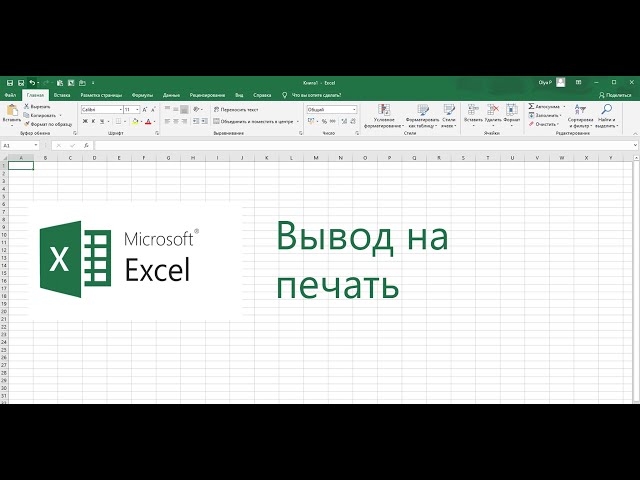Viewport: 640px width, 480px height.
Task: Open Автосумма dropdown arrow
Action: [564, 107]
